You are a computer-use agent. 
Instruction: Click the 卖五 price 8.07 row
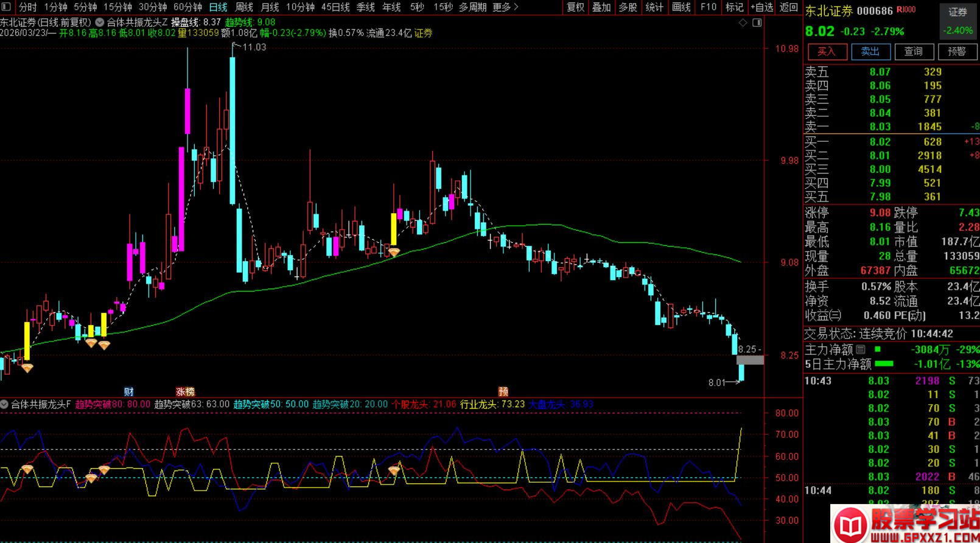coord(891,72)
